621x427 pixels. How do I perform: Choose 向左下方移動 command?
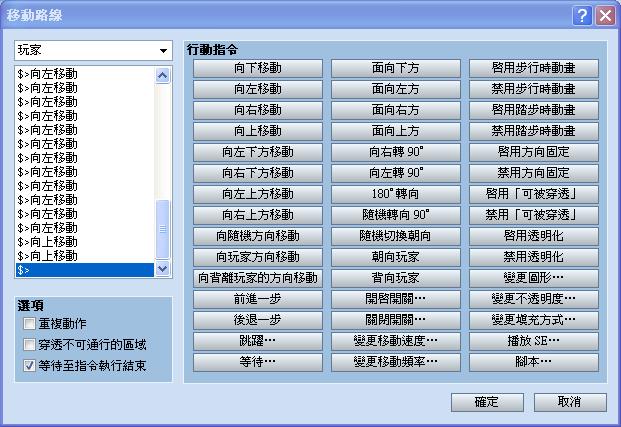click(258, 152)
